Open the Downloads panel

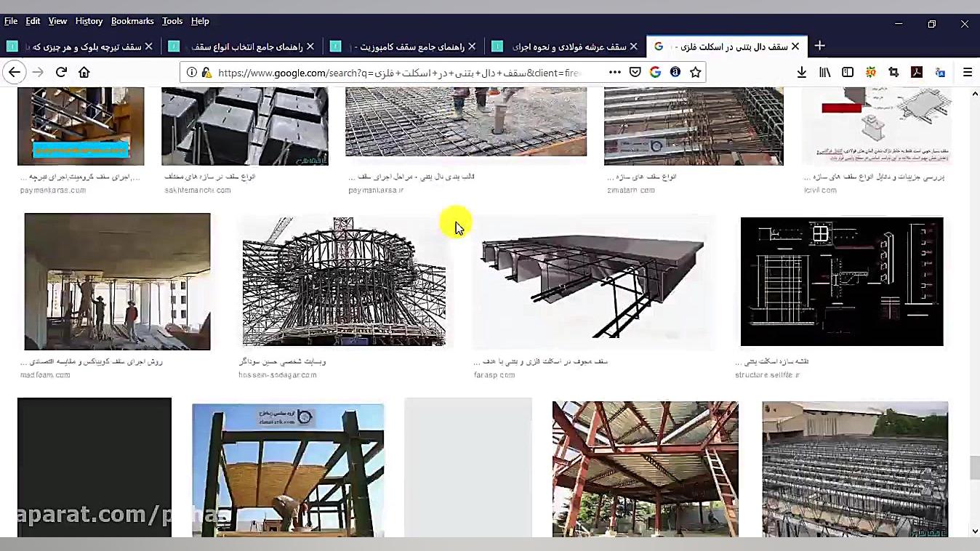[x=802, y=72]
